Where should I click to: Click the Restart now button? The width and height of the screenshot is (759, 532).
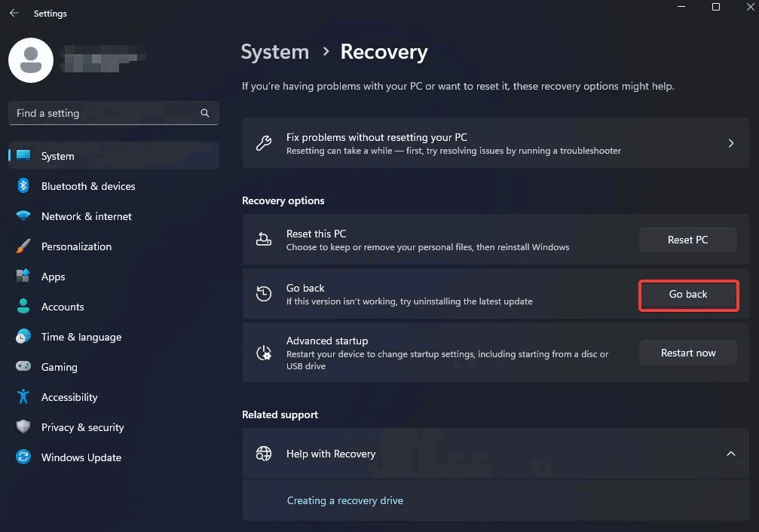click(688, 353)
